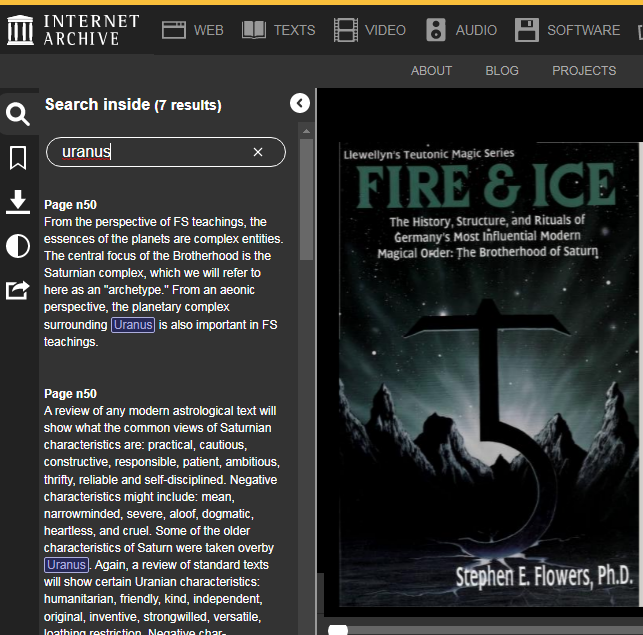
Task: Go to AUDIO in top navigation
Action: [x=476, y=30]
